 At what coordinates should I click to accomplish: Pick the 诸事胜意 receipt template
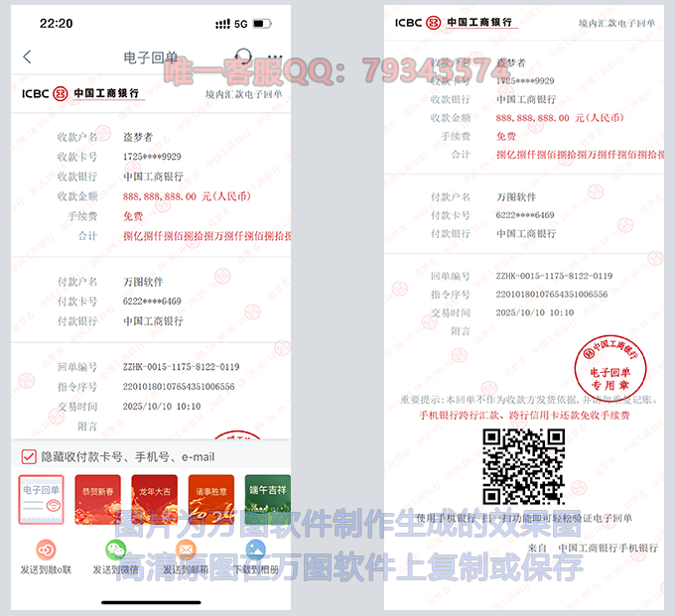[x=211, y=500]
